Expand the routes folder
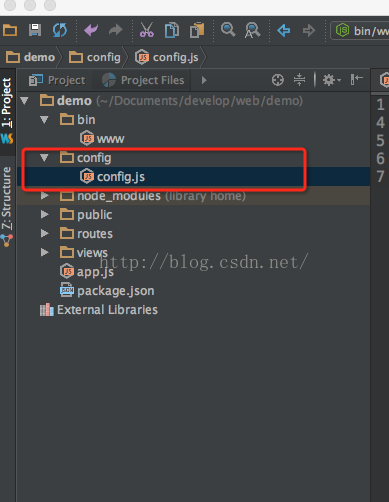The height and width of the screenshot is (502, 389). (44, 233)
